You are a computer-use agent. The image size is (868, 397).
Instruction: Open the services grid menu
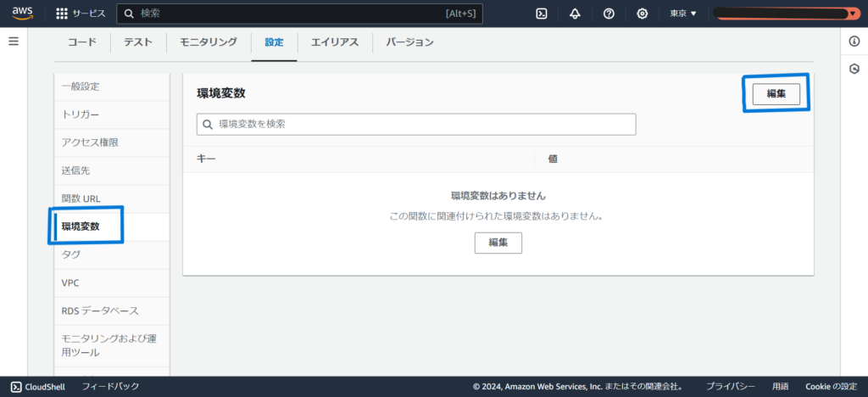62,14
